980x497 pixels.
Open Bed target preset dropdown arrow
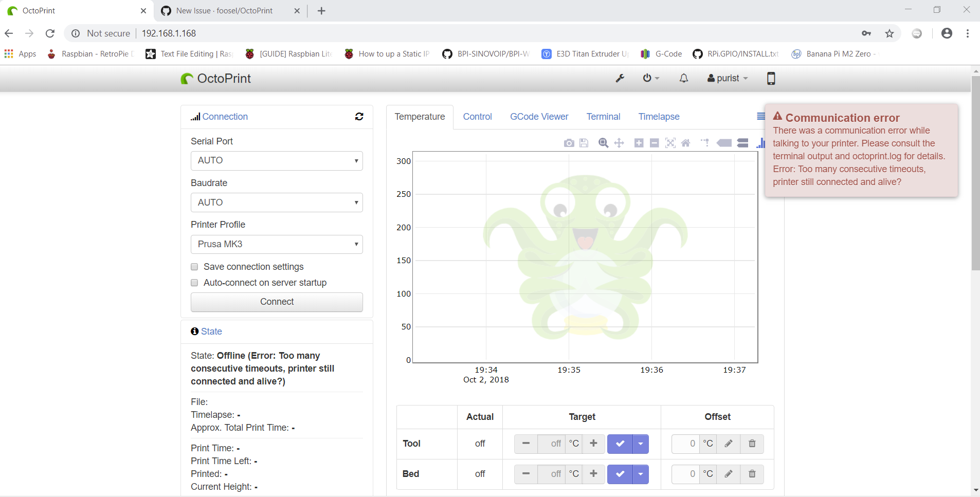[641, 474]
